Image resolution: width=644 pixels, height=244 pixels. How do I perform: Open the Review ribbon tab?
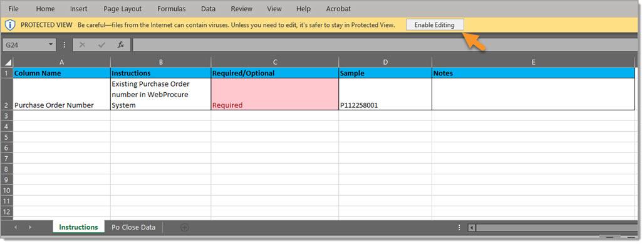click(241, 9)
